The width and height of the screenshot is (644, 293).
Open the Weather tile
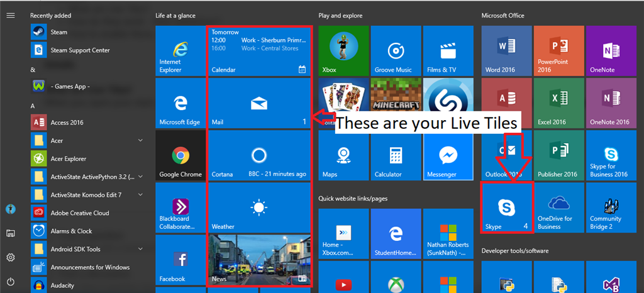point(258,207)
